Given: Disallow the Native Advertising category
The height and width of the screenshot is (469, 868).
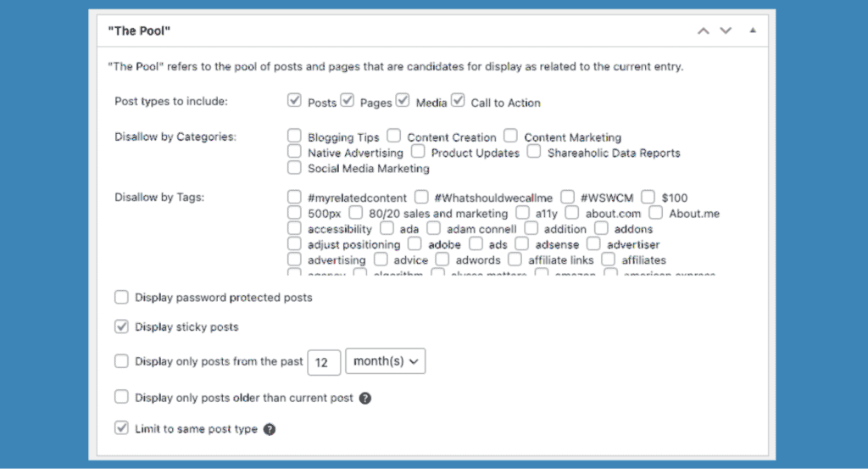Looking at the screenshot, I should [294, 152].
